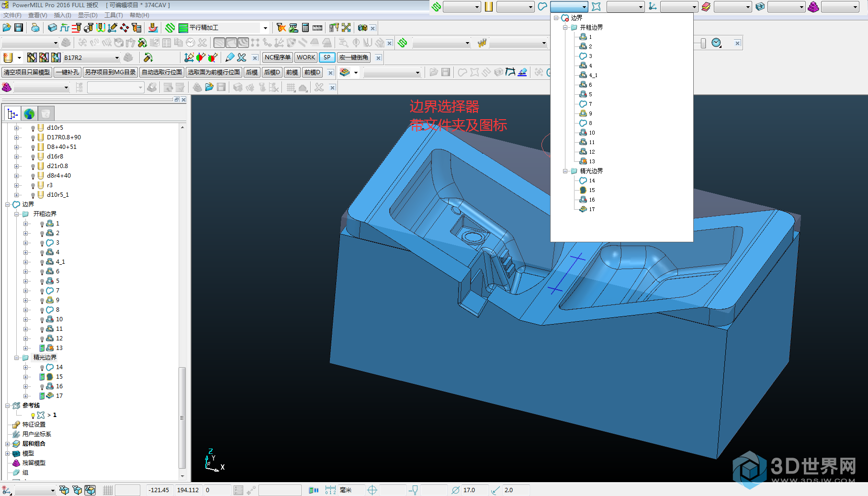The width and height of the screenshot is (868, 496).
Task: Toggle lightbulb for boundary 3 in tree
Action: [x=42, y=243]
